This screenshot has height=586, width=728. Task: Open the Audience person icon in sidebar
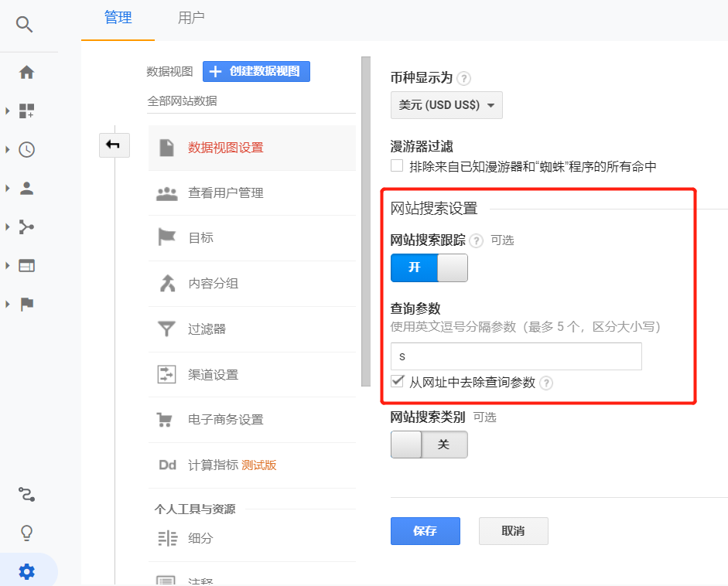pyautogui.click(x=26, y=188)
